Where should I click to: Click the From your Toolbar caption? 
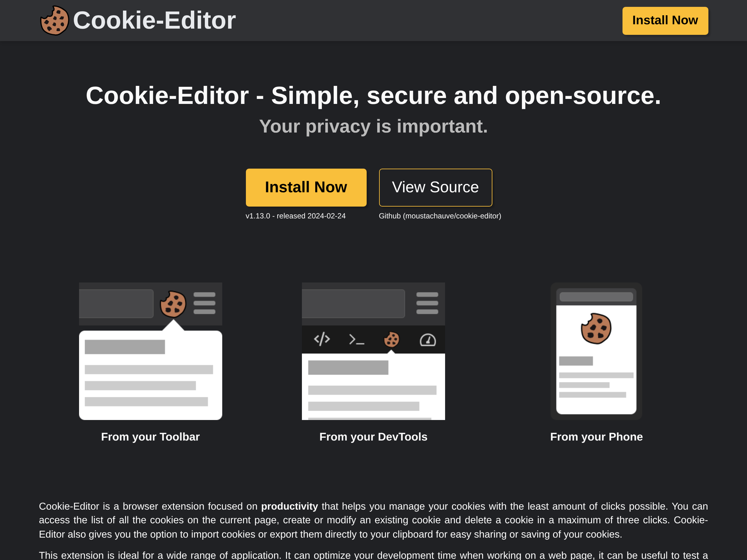(x=150, y=437)
